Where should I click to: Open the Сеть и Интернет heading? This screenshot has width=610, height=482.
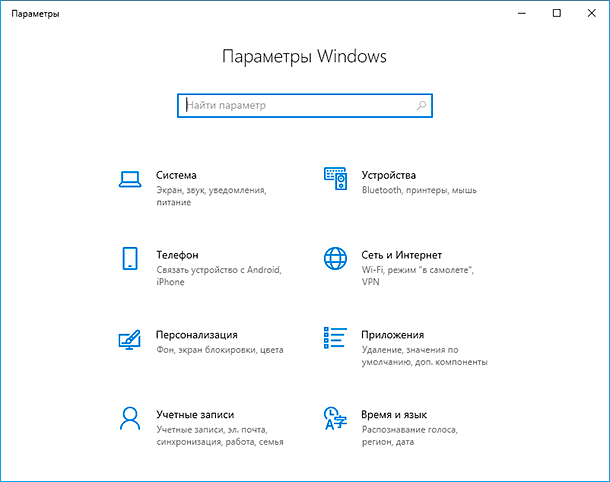coord(401,255)
